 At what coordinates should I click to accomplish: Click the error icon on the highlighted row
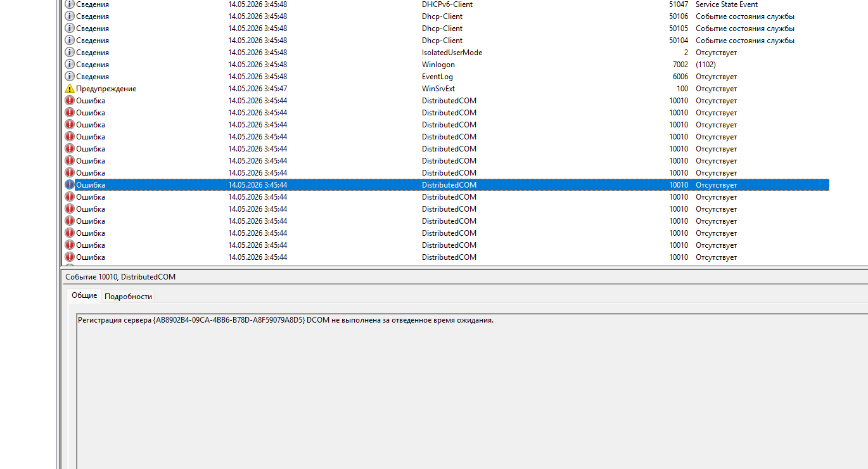point(70,185)
